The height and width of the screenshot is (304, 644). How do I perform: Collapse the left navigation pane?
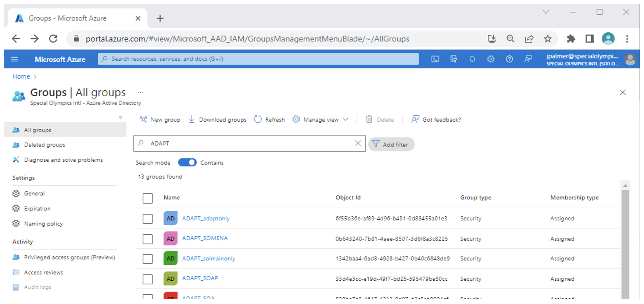(121, 117)
